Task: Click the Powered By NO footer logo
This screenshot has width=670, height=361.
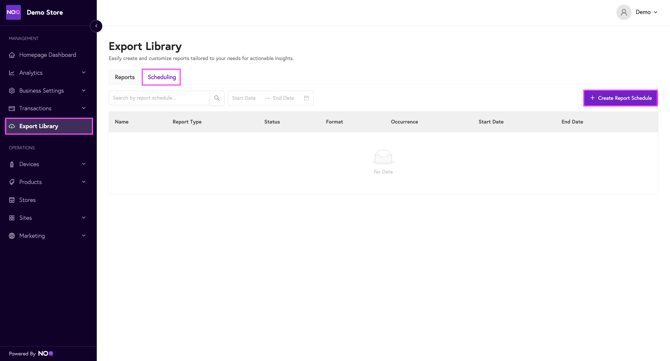Action: (45, 354)
